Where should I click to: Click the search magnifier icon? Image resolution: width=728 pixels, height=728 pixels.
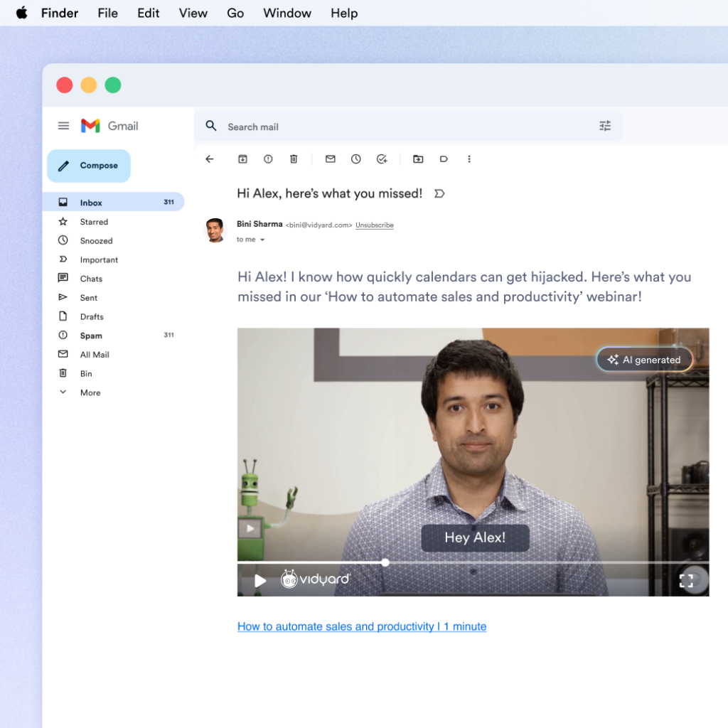tap(211, 126)
